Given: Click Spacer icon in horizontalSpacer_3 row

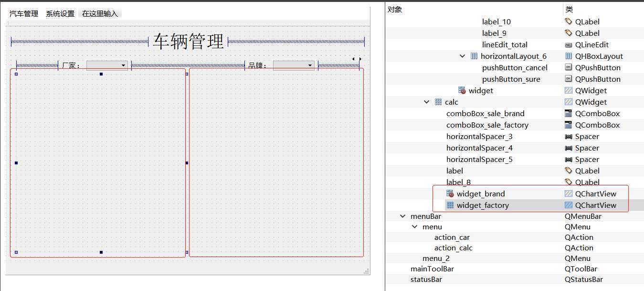Looking at the screenshot, I should point(568,136).
